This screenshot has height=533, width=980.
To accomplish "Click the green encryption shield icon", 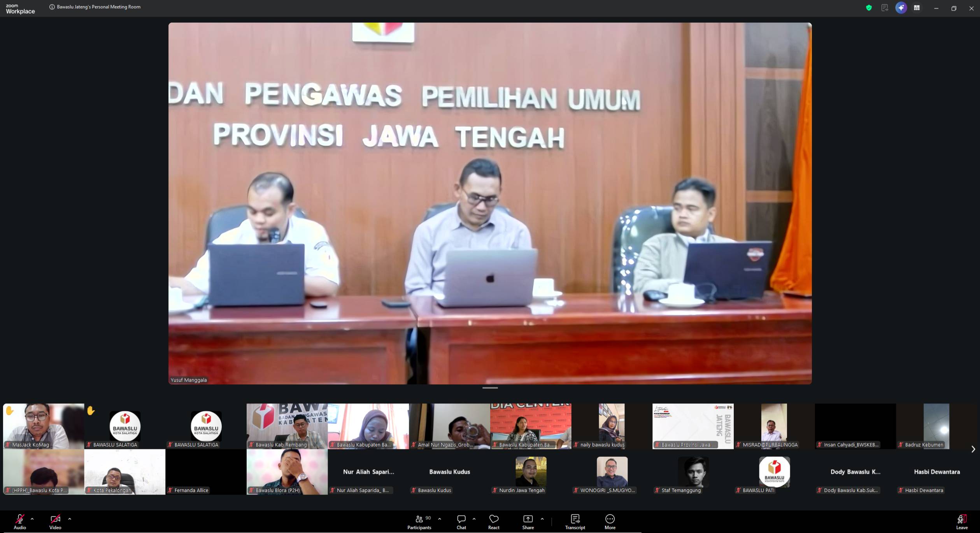I will coord(869,8).
